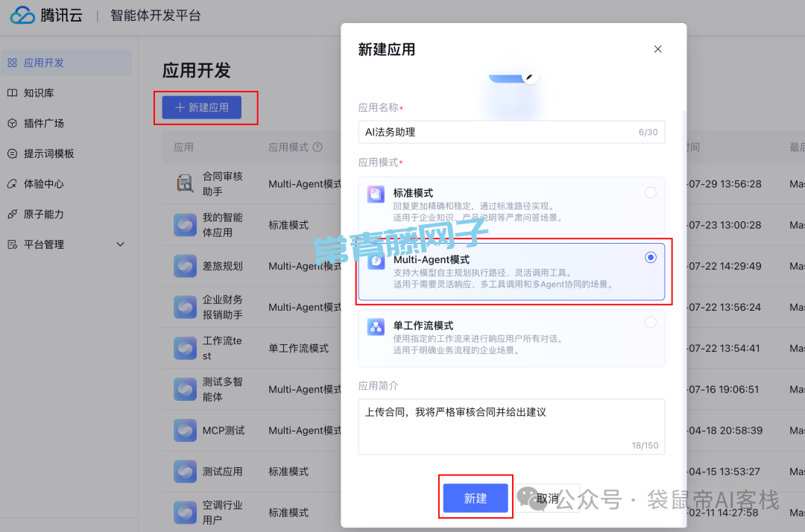Screen dimensions: 805x532
Task: Click the 合同审核助手 app name
Action: pyautogui.click(x=222, y=183)
